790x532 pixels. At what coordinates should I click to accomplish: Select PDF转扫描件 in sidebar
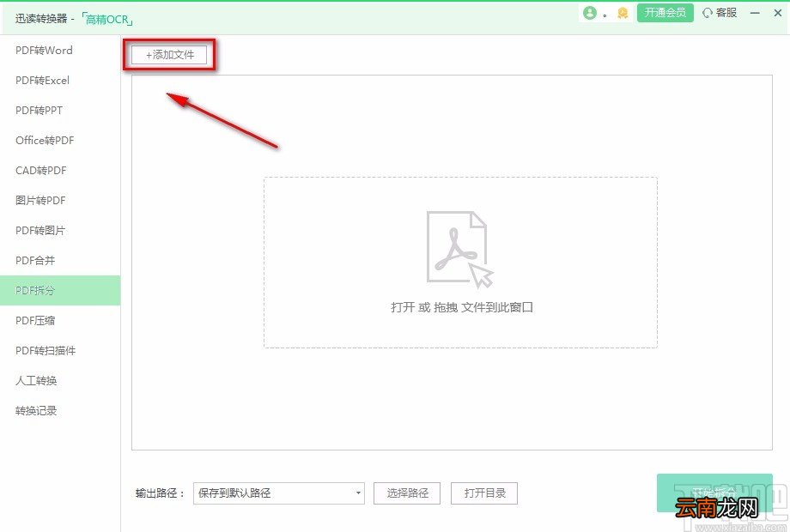pos(60,351)
